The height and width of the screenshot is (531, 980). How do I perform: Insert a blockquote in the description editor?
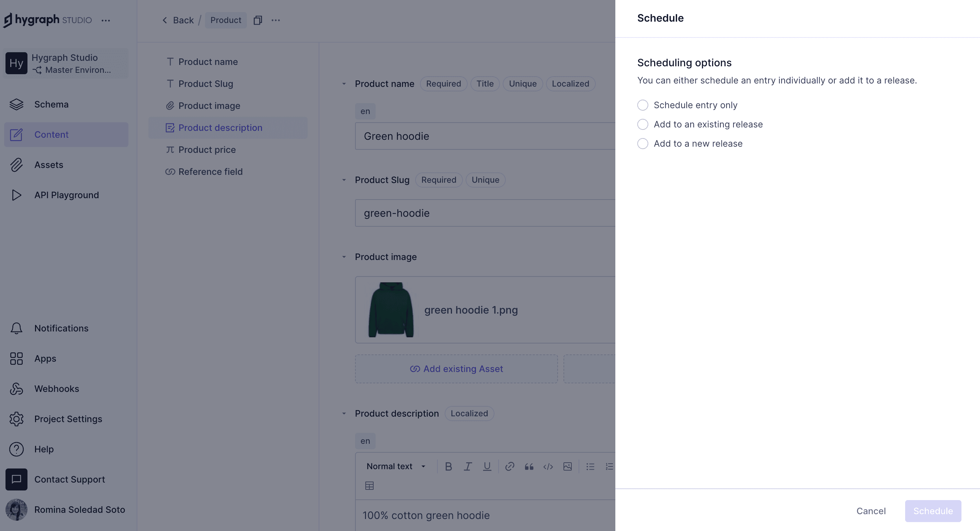coord(529,466)
